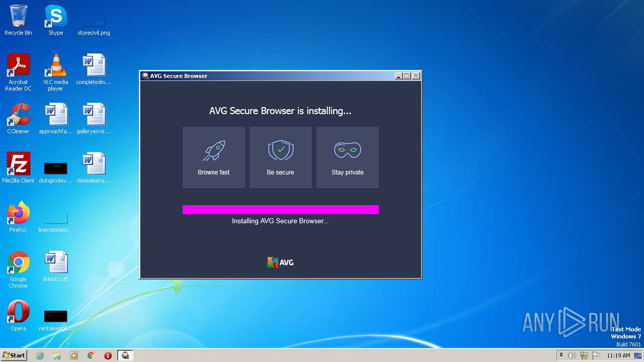Launch the FileZilla Client shortcut
The width and height of the screenshot is (644, 362).
[18, 168]
